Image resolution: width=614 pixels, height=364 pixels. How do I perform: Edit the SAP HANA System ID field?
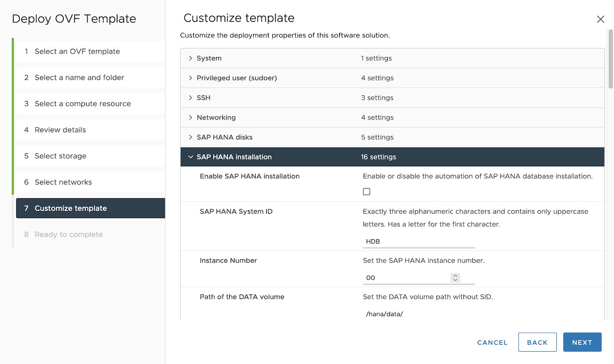tap(418, 241)
